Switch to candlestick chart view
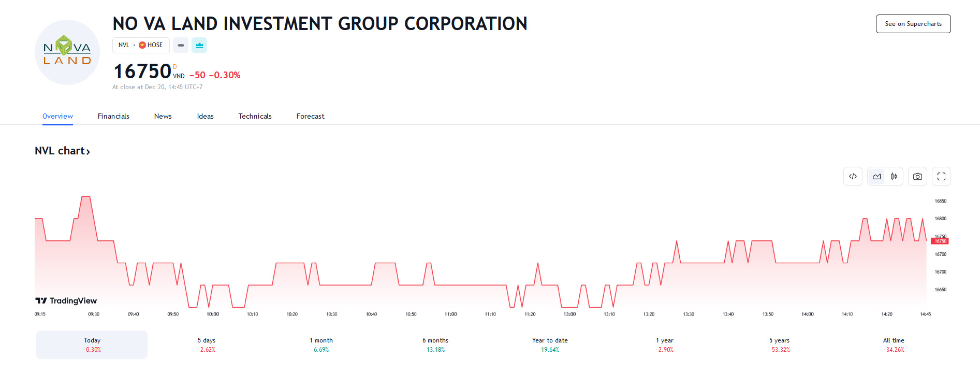 point(894,177)
